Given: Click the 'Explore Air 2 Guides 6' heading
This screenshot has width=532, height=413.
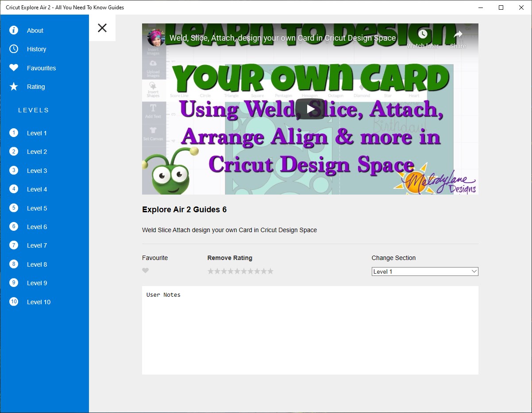Looking at the screenshot, I should coord(184,210).
